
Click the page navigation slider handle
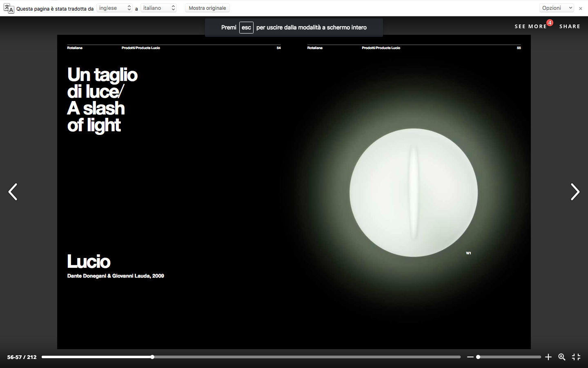tap(152, 357)
